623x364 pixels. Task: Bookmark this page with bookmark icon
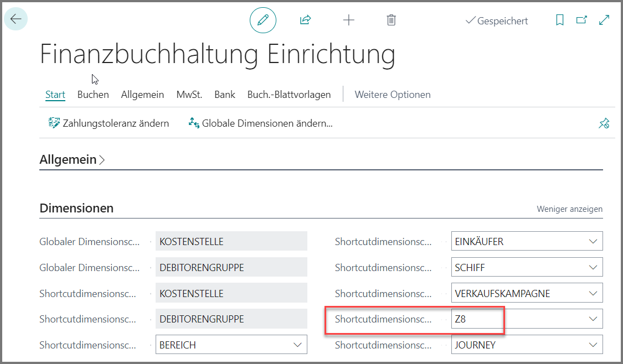(x=560, y=20)
